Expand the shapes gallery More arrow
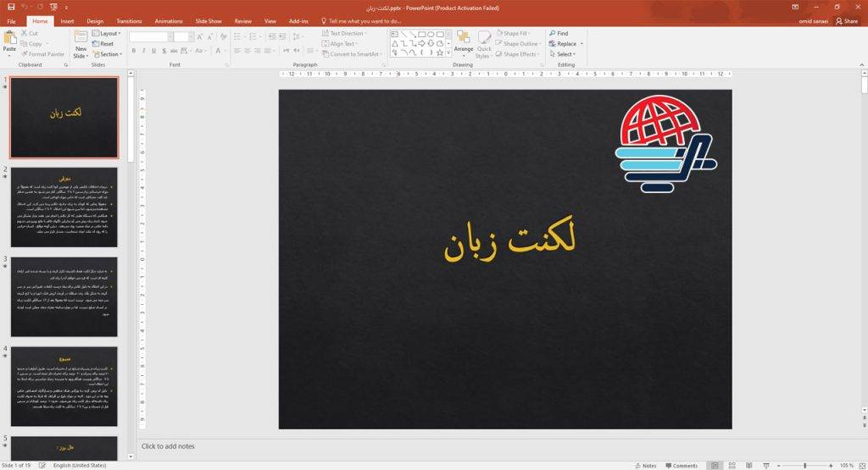 448,53
